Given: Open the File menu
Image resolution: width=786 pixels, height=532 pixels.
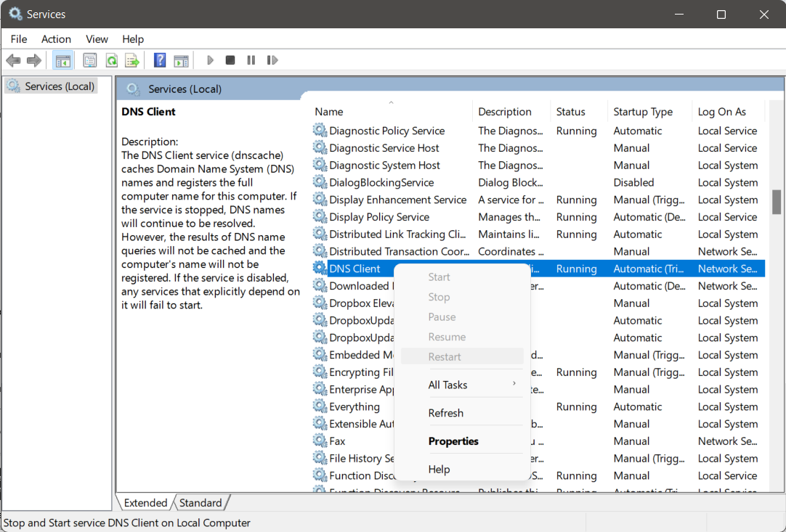Looking at the screenshot, I should (x=19, y=39).
